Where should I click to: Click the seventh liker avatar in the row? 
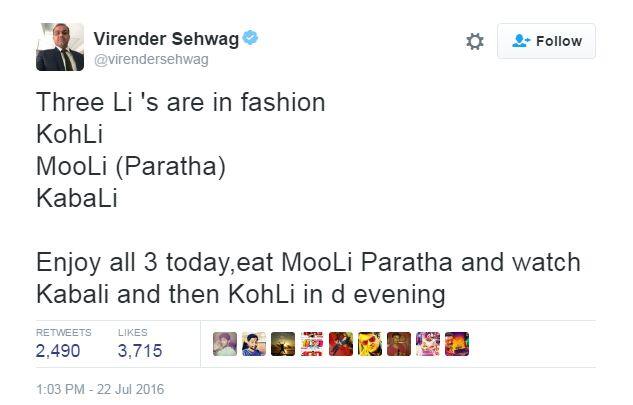(399, 345)
